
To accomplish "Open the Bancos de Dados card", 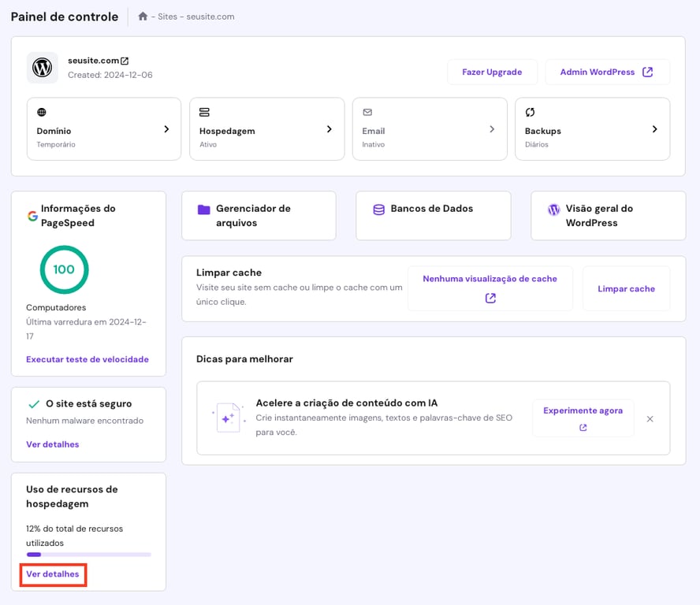I will (434, 216).
